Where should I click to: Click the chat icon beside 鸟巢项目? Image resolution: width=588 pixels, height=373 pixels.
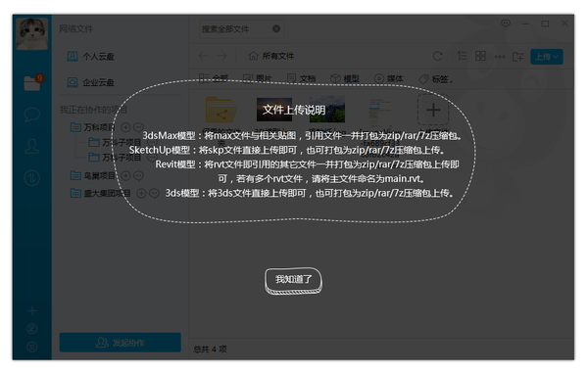click(x=138, y=175)
